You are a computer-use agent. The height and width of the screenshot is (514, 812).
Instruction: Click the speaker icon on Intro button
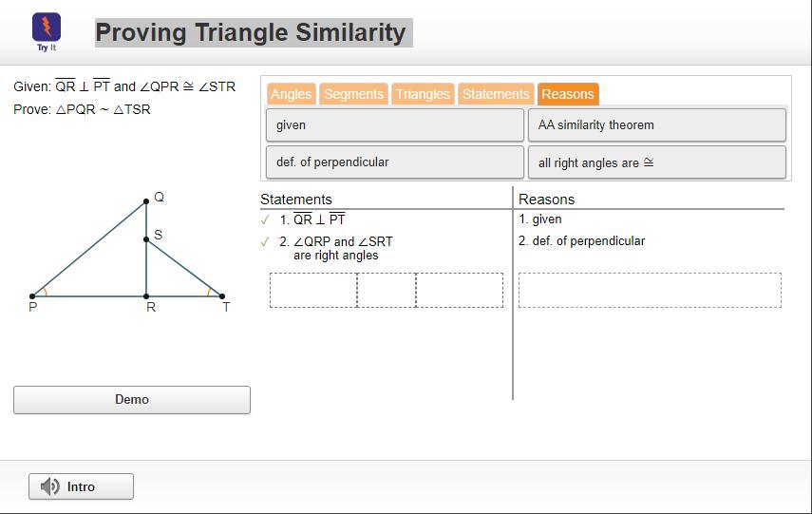pos(50,486)
